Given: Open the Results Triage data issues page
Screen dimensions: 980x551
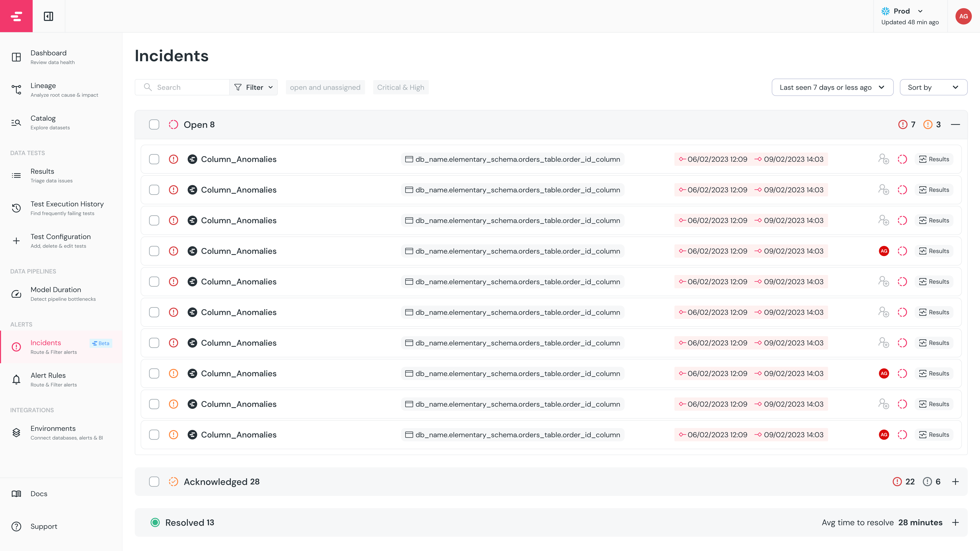Looking at the screenshot, I should 61,175.
